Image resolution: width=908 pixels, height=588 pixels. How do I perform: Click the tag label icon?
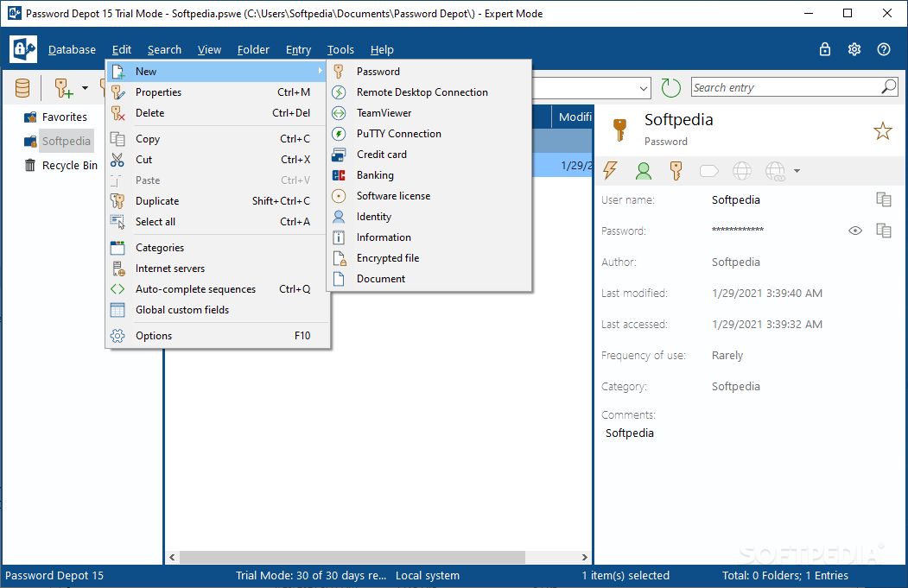point(708,171)
